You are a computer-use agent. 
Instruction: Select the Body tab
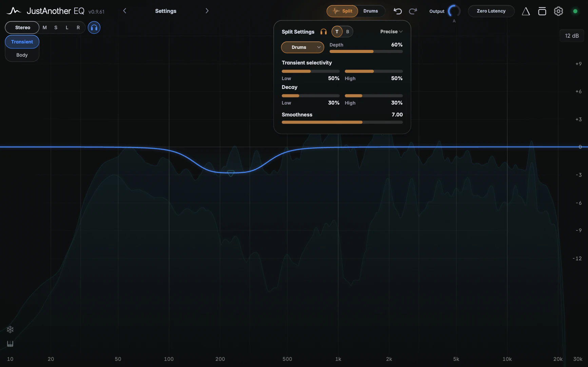coord(22,55)
